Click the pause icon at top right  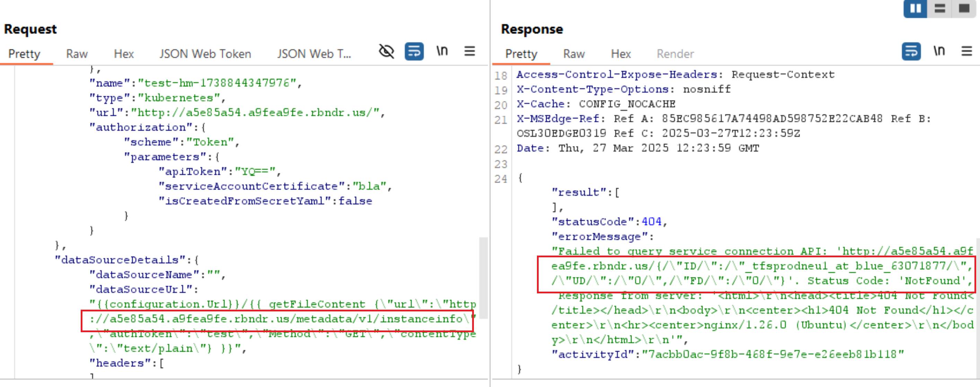(915, 8)
